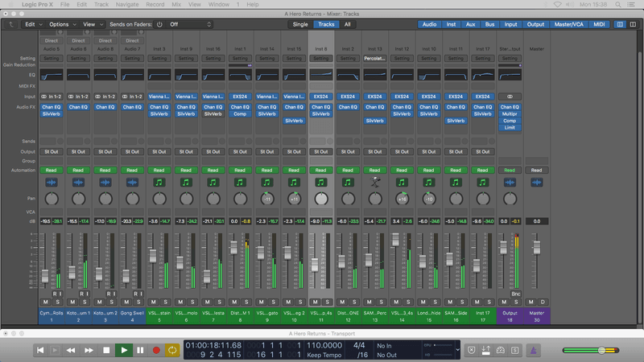Start playback with the green Play button

(x=124, y=350)
